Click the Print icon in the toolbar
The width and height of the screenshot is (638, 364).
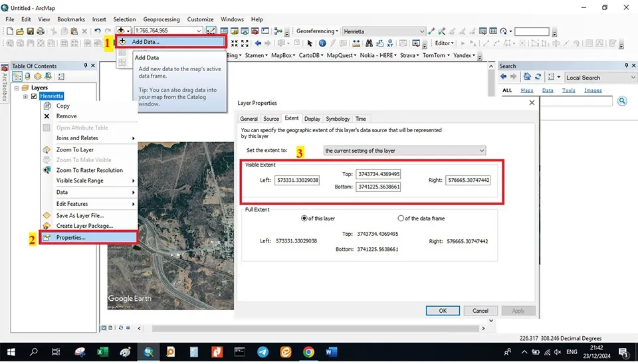[x=42, y=31]
